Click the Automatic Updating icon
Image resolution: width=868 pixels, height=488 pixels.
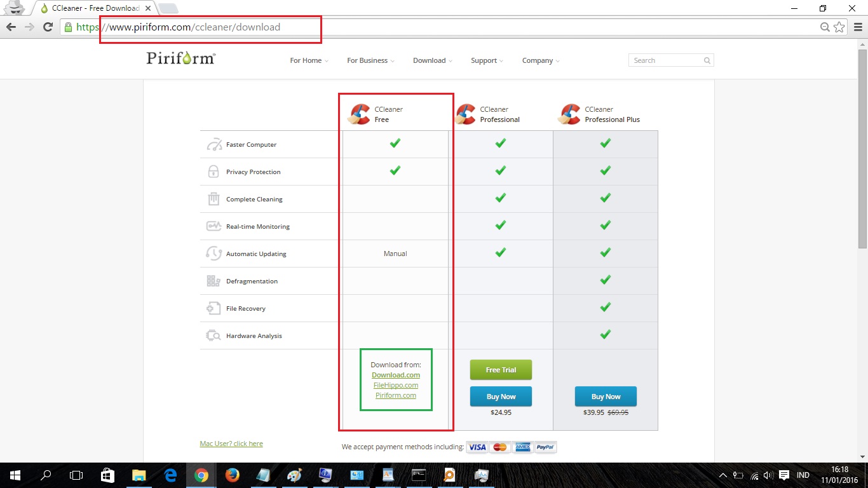[214, 254]
